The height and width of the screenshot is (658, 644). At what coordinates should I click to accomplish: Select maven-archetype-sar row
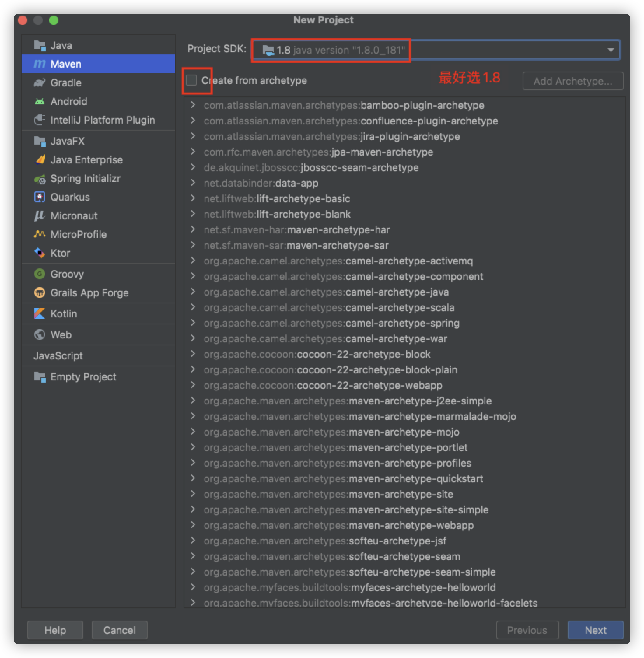(404, 245)
